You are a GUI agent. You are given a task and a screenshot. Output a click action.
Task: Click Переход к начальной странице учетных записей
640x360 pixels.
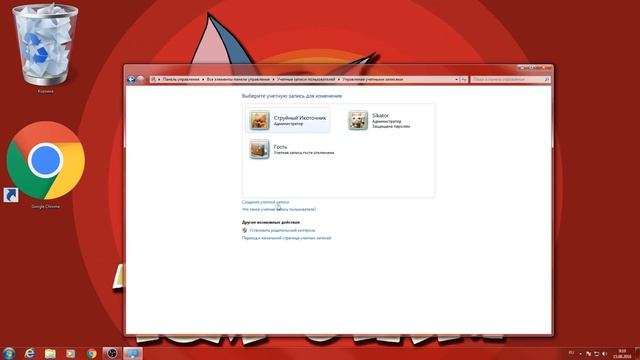286,238
